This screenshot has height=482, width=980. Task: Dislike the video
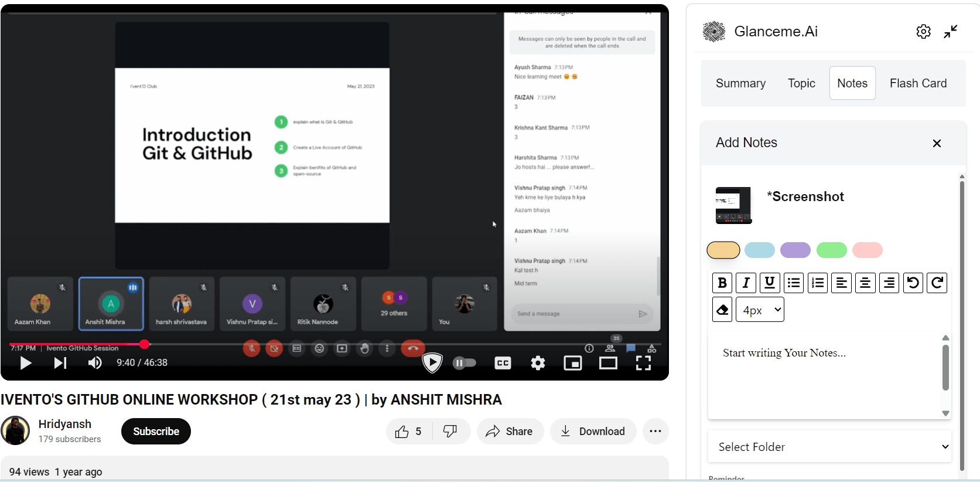[x=450, y=432]
